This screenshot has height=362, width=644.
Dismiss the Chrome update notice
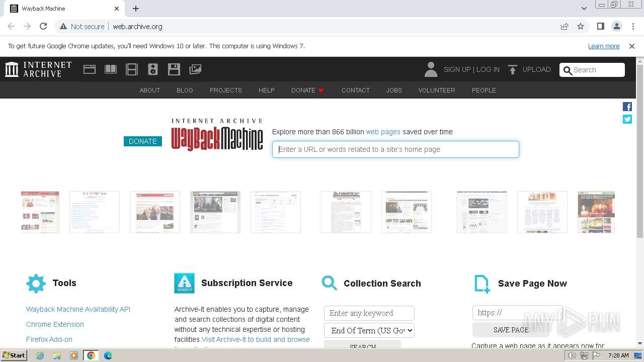pyautogui.click(x=632, y=46)
